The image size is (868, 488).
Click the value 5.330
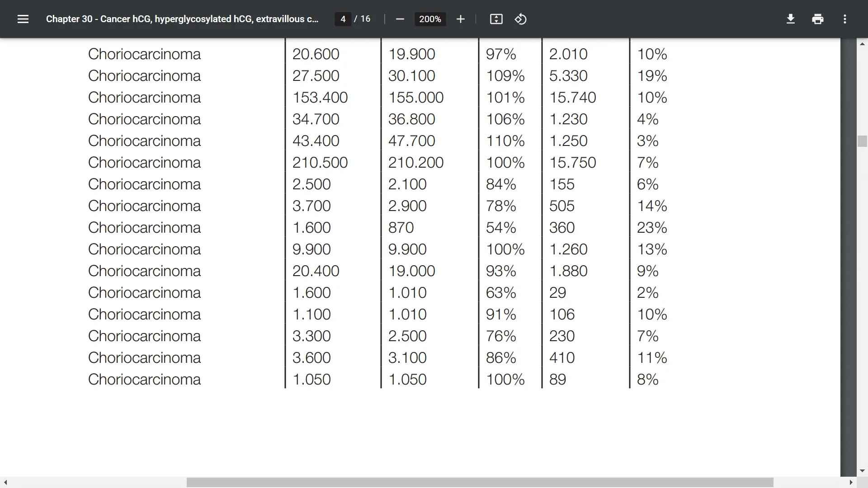click(568, 75)
